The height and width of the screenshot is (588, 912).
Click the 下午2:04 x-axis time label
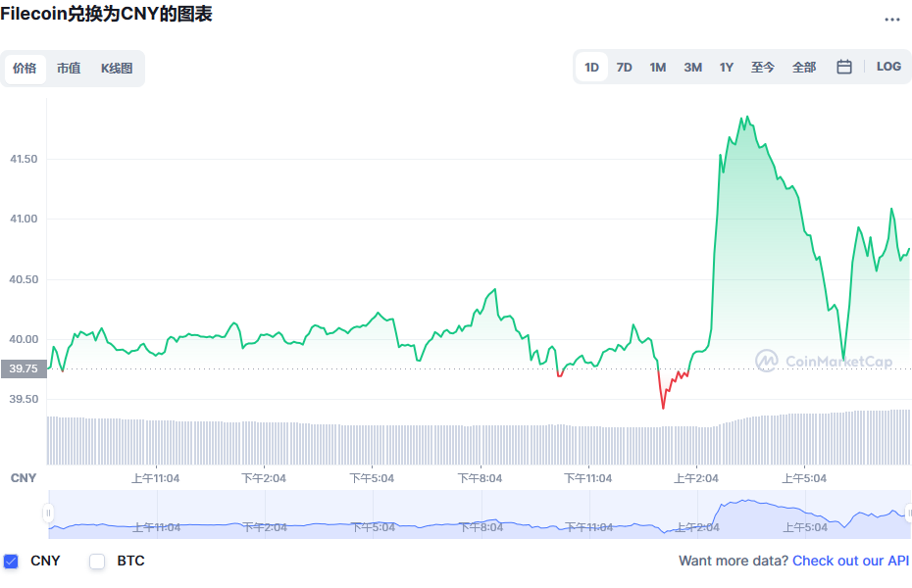(x=264, y=479)
